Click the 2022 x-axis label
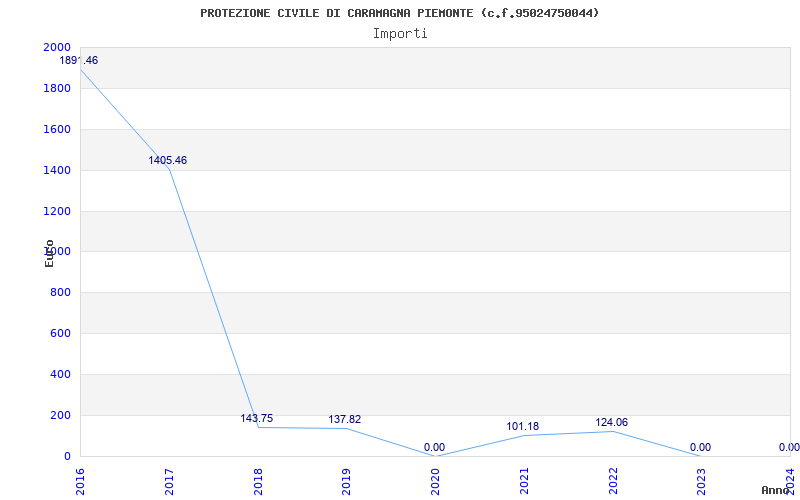Viewport: 800px width, 500px height. 613,481
